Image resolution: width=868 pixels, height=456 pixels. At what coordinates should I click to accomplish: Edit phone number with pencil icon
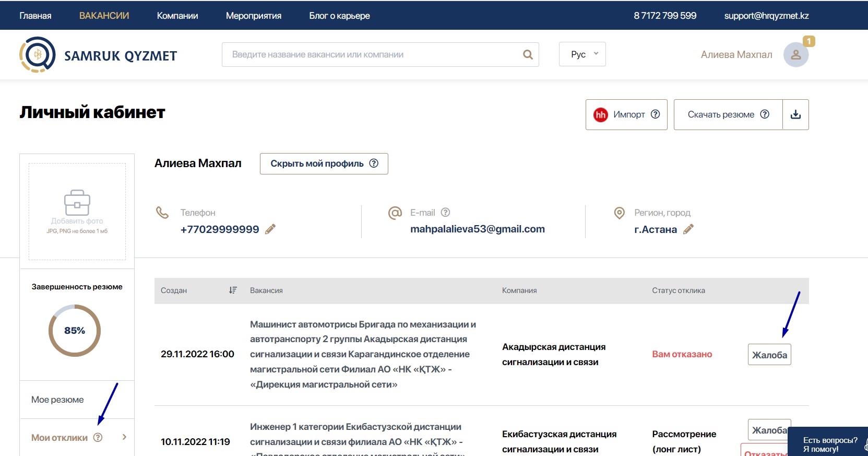pos(270,229)
